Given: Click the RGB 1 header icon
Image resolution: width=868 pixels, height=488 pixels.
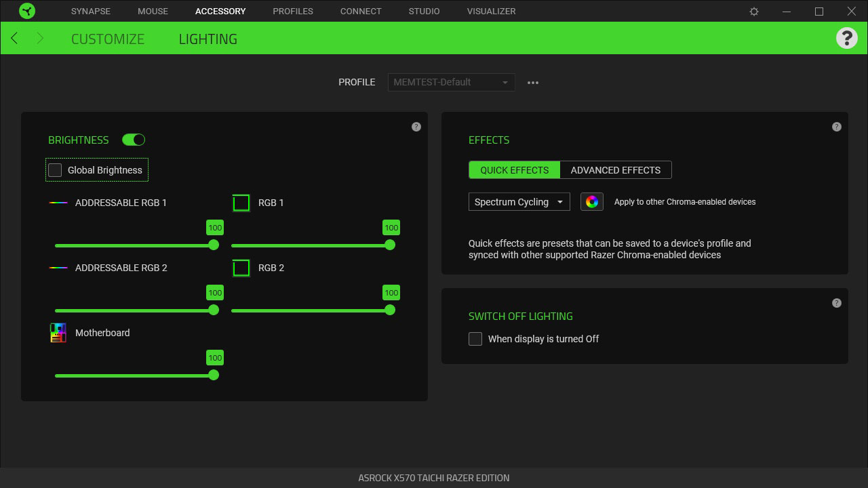Looking at the screenshot, I should coord(241,203).
